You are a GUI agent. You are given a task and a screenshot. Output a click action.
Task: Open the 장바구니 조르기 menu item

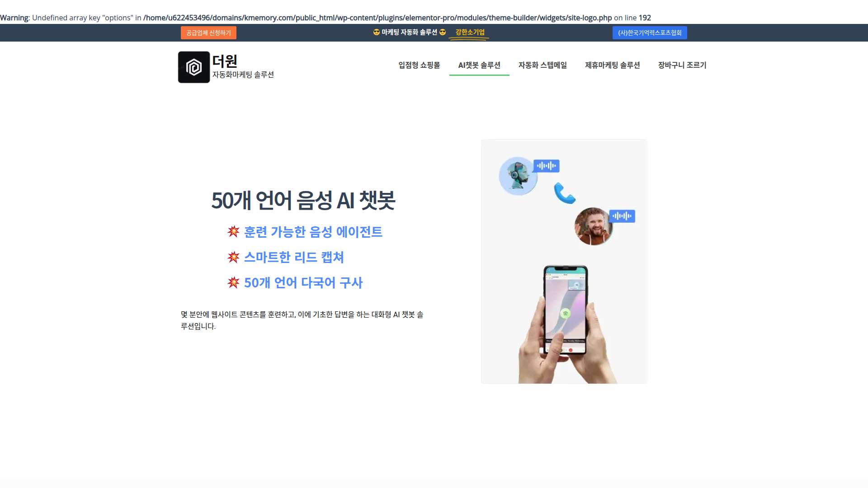coord(682,65)
